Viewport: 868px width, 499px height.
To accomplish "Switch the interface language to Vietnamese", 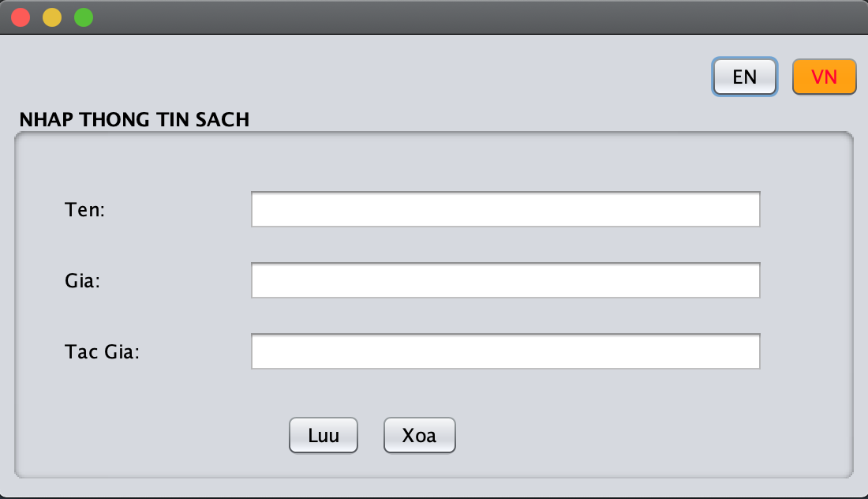I will point(824,77).
